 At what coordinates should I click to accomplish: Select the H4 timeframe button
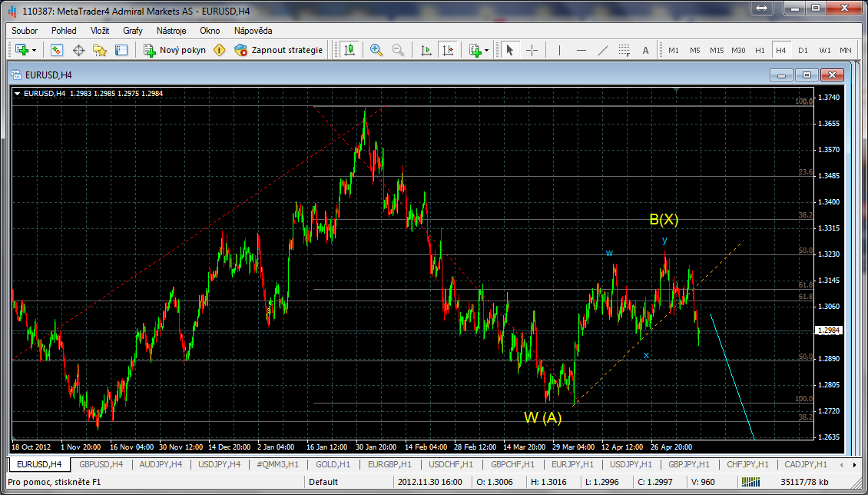click(x=781, y=51)
